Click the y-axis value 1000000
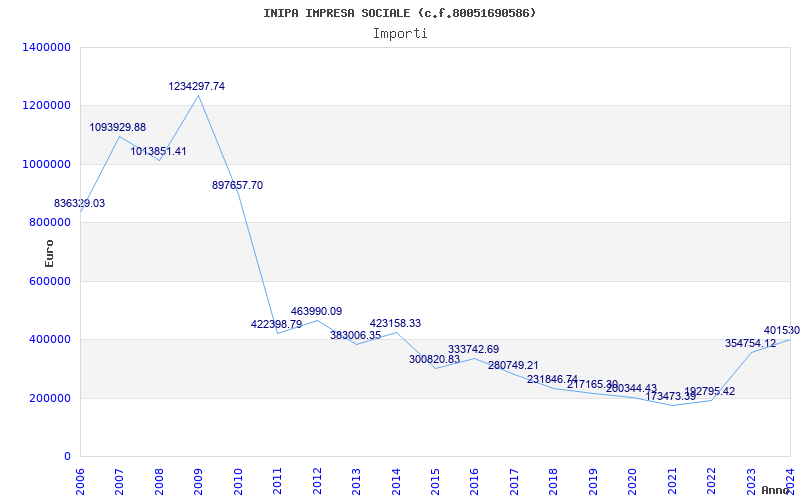The image size is (800, 500). click(x=46, y=164)
